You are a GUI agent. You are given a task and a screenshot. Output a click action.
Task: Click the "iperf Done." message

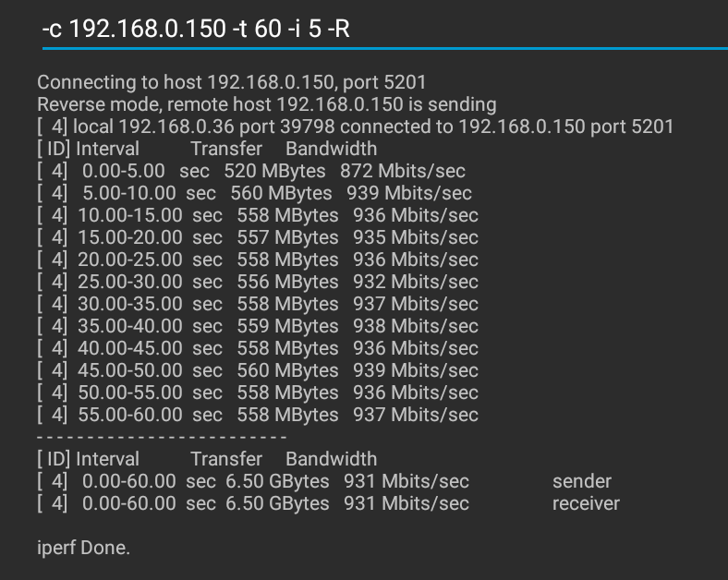point(84,548)
